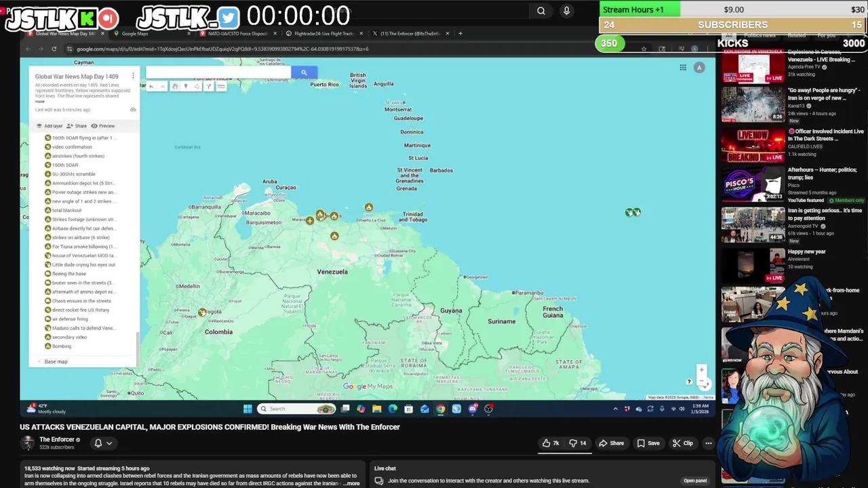Click the Windows taskbar search box
Image resolution: width=868 pixels, height=488 pixels.
tap(297, 409)
